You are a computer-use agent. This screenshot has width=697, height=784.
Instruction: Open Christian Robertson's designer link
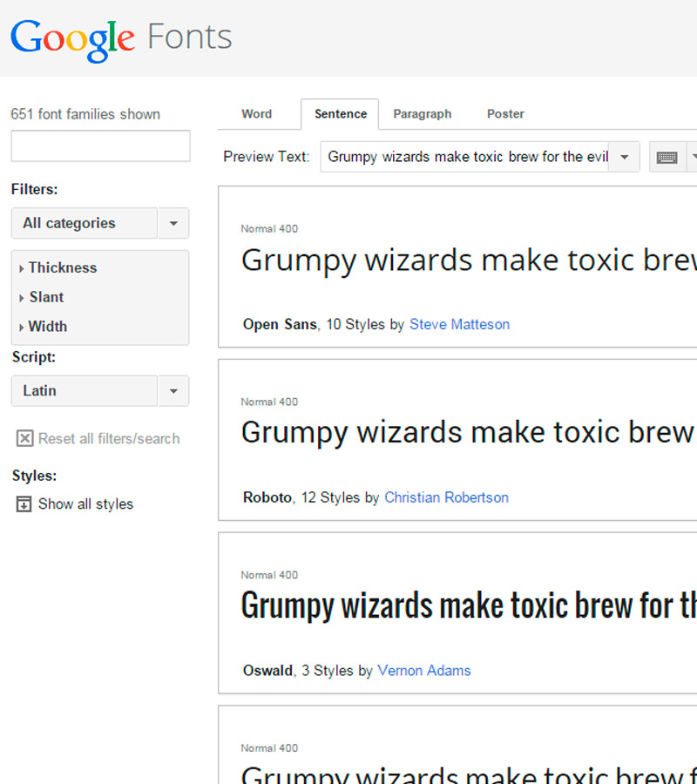pyautogui.click(x=446, y=498)
